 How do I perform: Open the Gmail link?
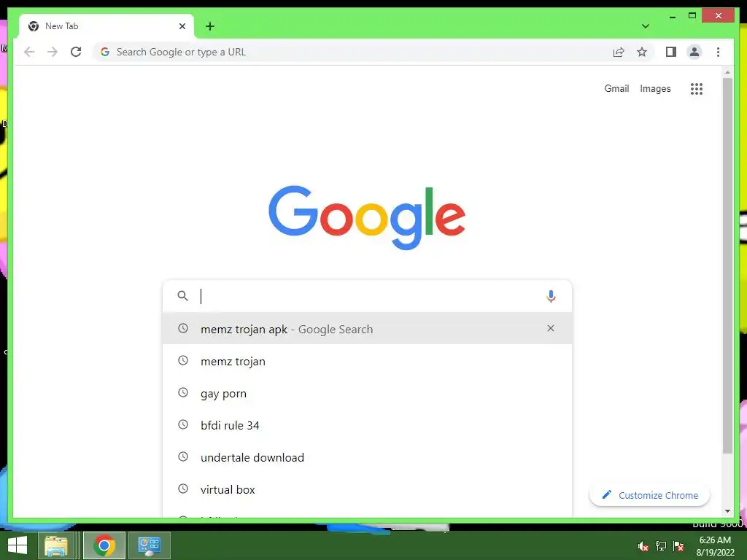coord(616,88)
